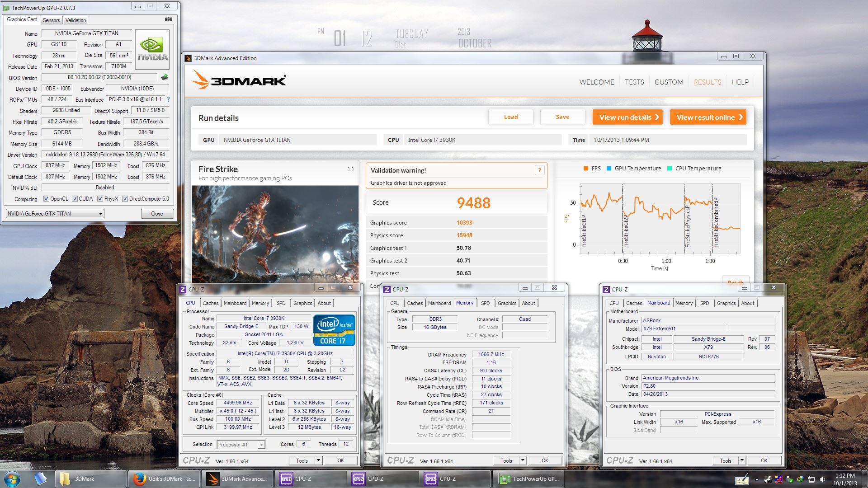Toggle the CUDA checkbox in GPU-Z
This screenshot has height=488, width=868.
75,199
